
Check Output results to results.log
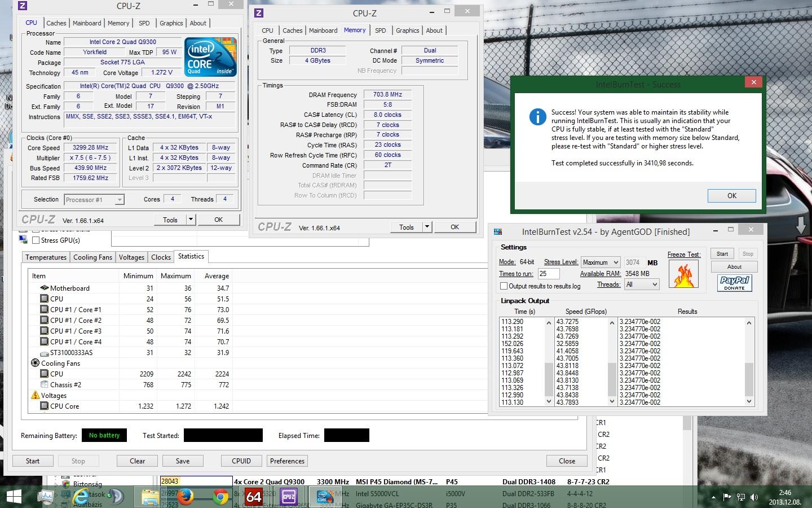[x=504, y=286]
